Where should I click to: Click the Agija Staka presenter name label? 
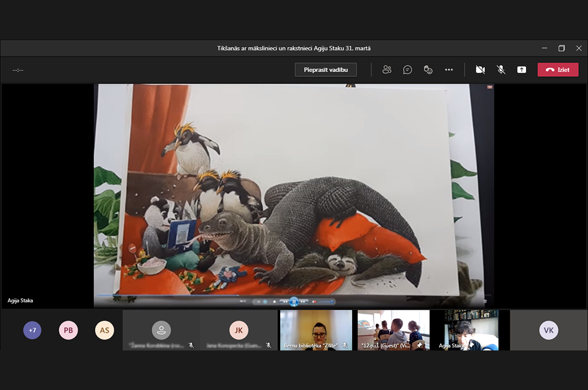[20, 301]
